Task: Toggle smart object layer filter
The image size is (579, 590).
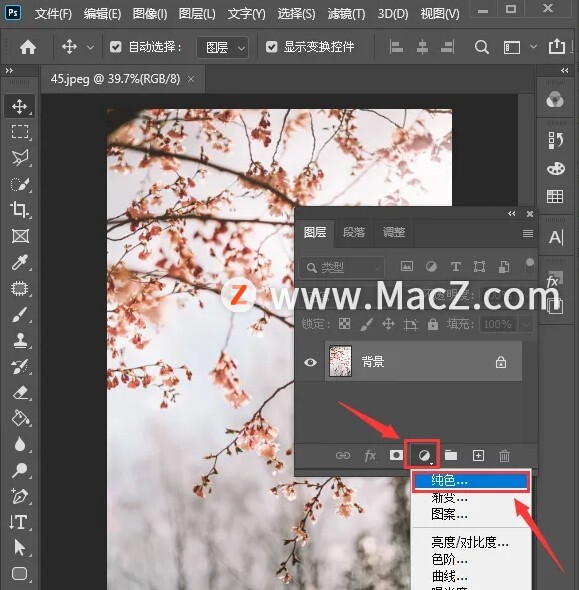Action: (x=504, y=267)
